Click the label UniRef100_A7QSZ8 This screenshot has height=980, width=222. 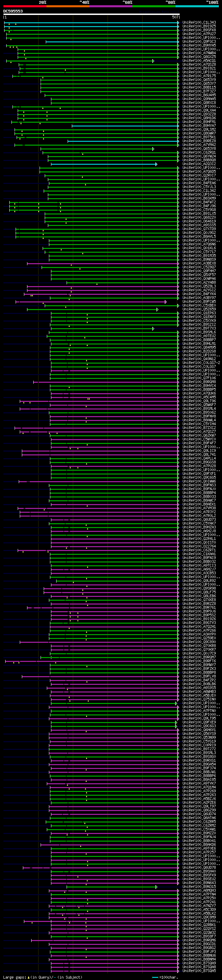coord(199,64)
